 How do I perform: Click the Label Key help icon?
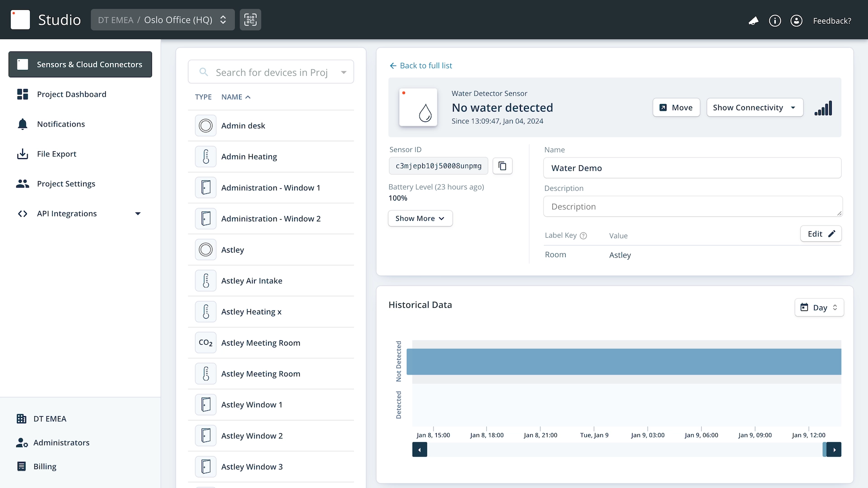tap(583, 236)
